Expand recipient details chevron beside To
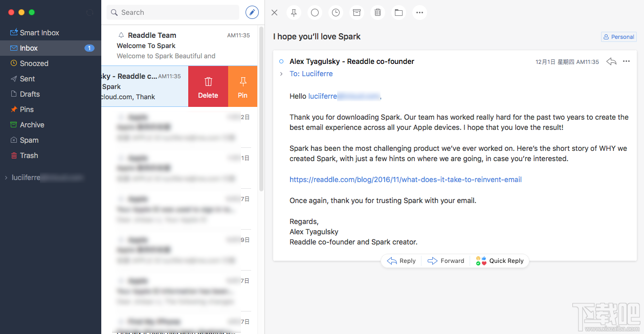 (281, 74)
